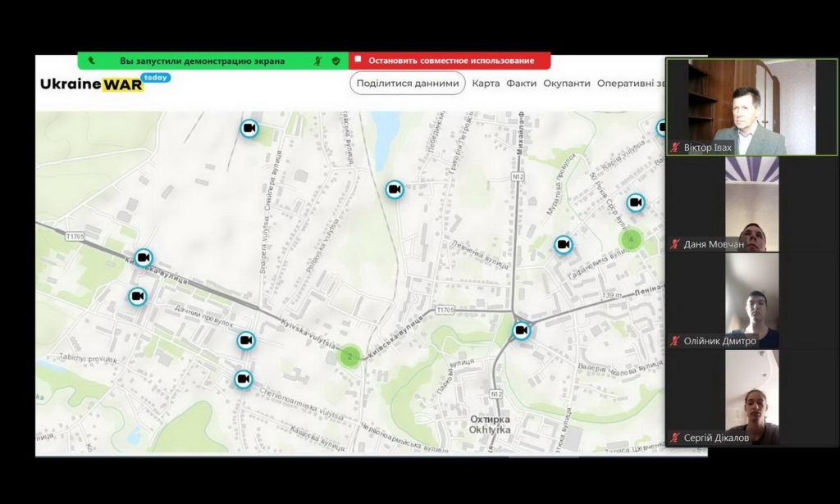
Task: Click the camera marker on western Kyivska vulytsia
Action: (x=144, y=257)
